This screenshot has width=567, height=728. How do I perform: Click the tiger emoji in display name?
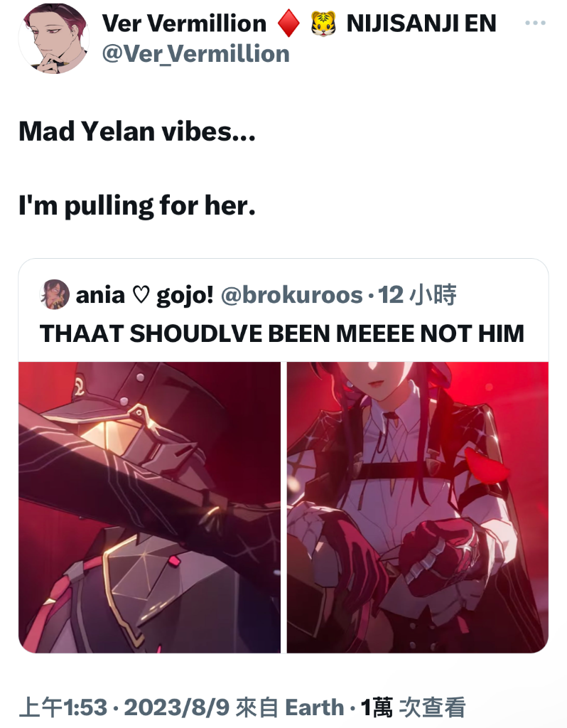tap(323, 23)
